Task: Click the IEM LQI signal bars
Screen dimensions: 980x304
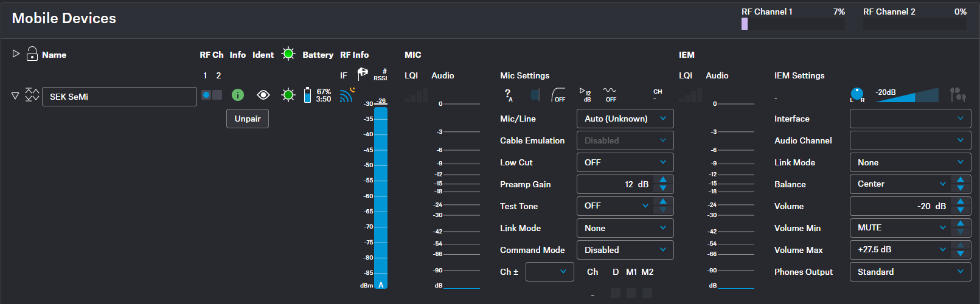Action: tap(690, 95)
